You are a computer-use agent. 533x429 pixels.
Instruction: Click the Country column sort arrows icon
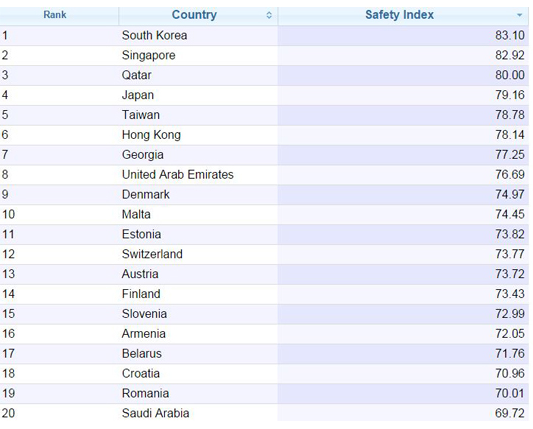[269, 15]
